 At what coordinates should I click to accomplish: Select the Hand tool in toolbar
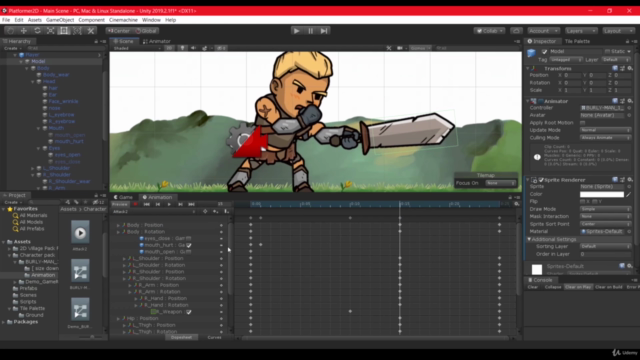10,31
